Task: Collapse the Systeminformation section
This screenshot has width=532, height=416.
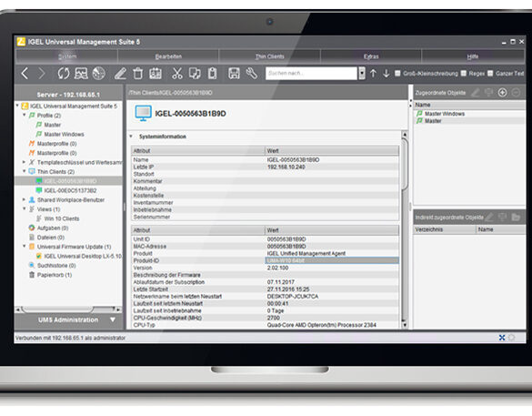Action: [131, 137]
